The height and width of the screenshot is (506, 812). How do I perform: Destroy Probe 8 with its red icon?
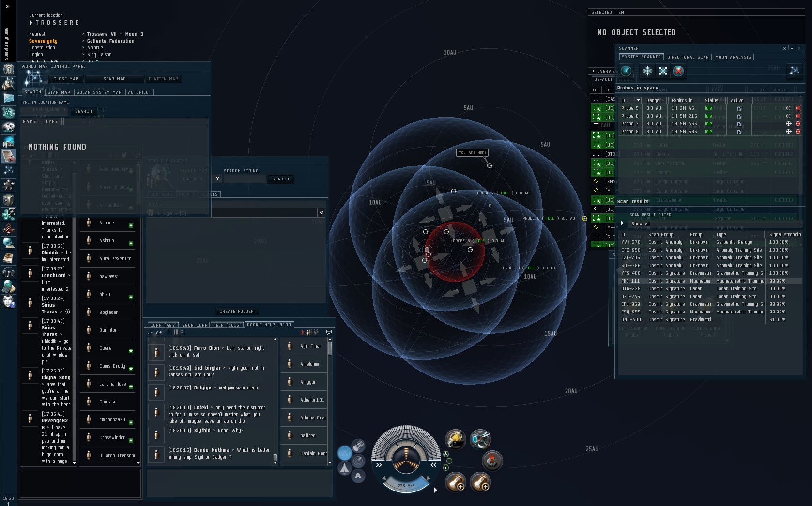pyautogui.click(x=798, y=132)
